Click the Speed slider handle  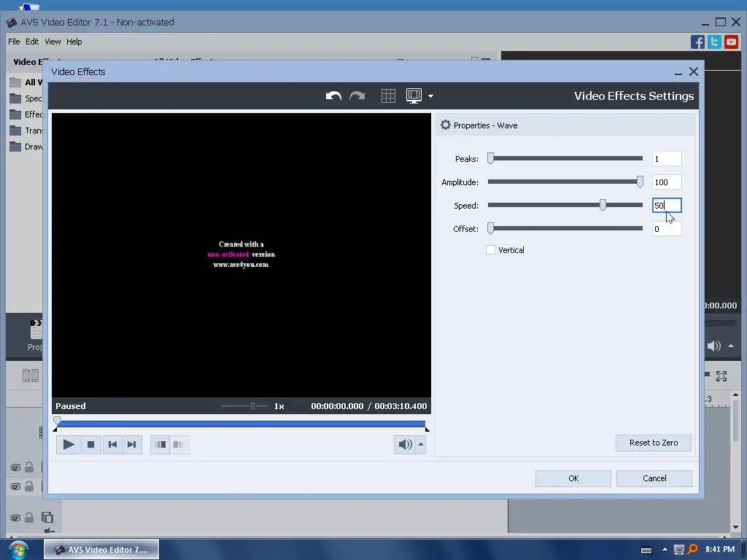tap(603, 205)
